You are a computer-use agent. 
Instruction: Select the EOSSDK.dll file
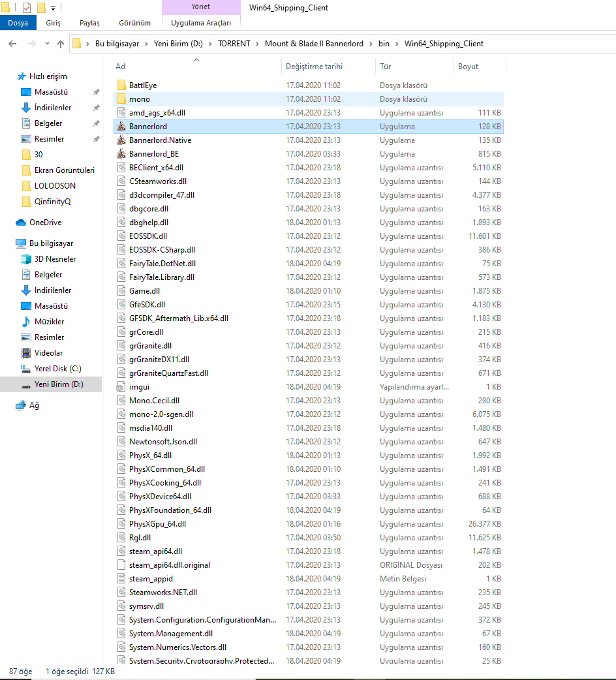[x=309, y=236]
